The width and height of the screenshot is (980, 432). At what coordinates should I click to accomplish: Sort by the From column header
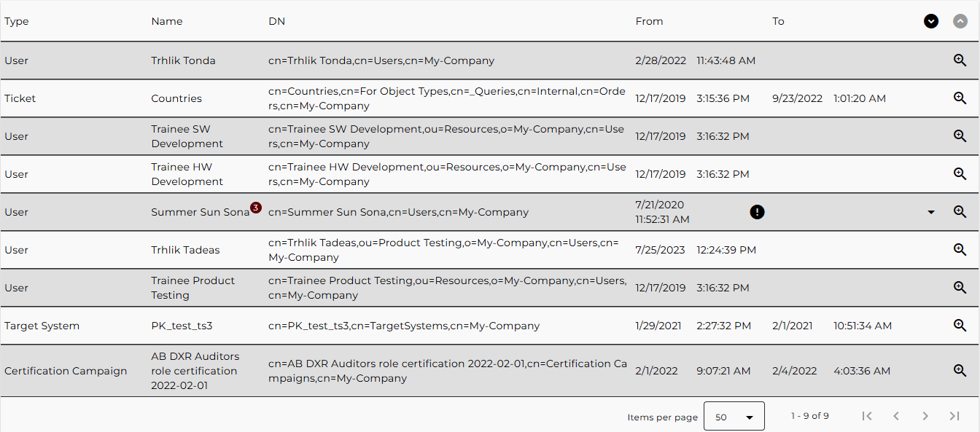point(649,21)
